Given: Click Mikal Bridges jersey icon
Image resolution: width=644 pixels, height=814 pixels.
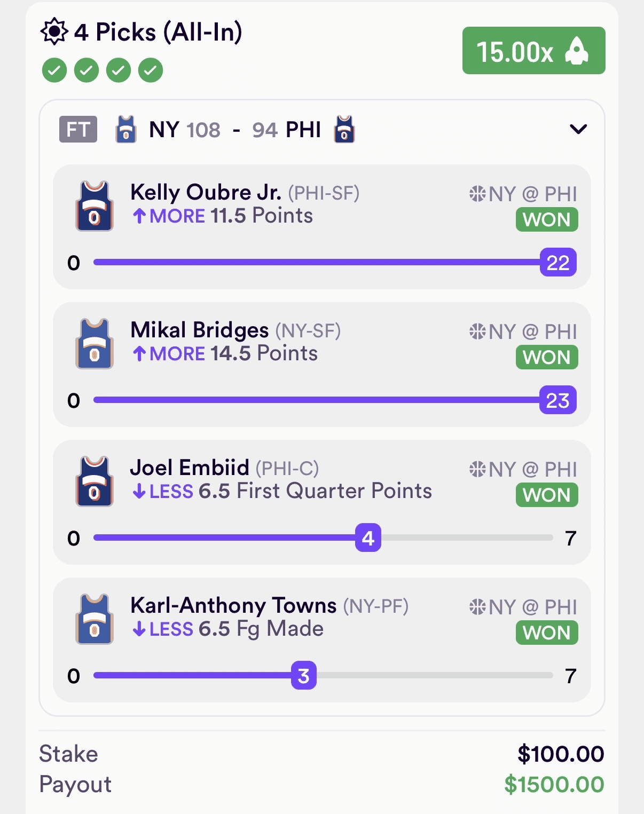Looking at the screenshot, I should pyautogui.click(x=95, y=343).
